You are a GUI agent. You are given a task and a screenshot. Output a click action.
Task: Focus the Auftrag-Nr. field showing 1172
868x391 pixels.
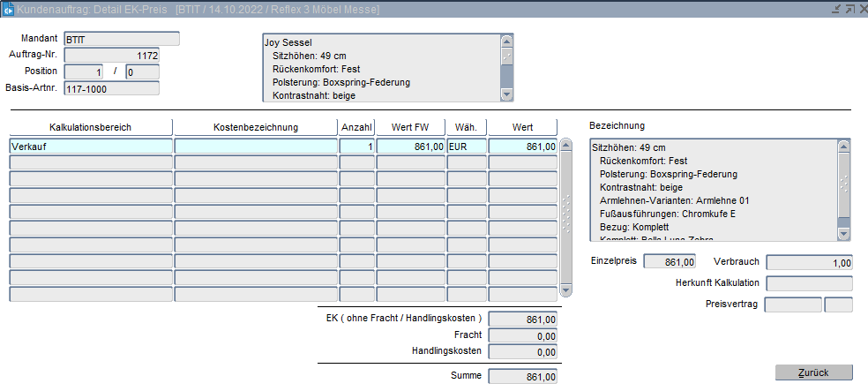[111, 55]
